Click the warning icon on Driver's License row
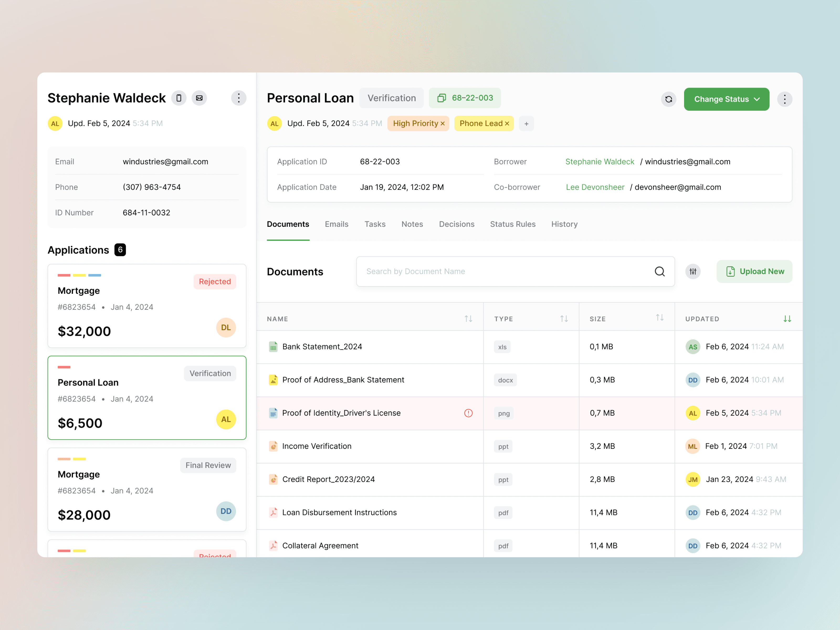Screen dimensions: 840x630 tap(468, 413)
